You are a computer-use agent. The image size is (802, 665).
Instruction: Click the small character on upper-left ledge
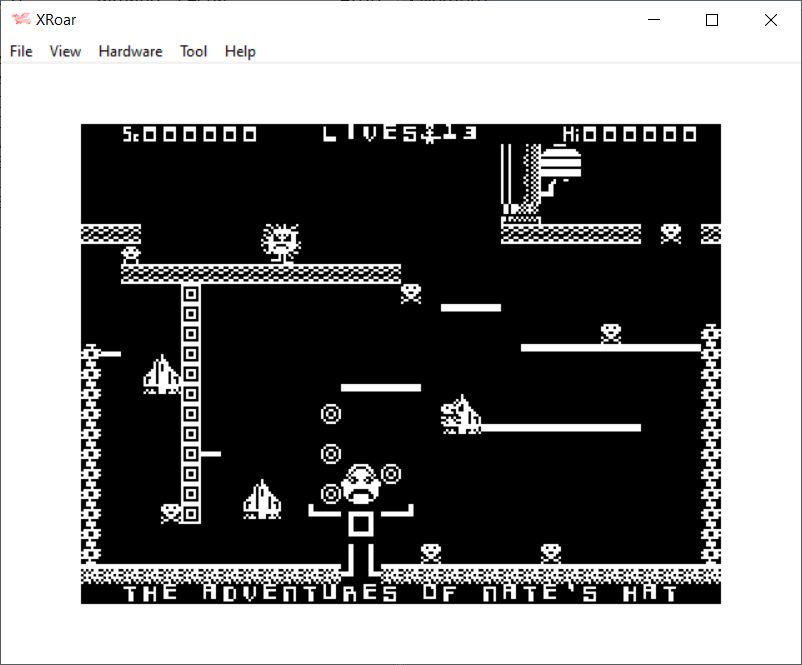130,255
